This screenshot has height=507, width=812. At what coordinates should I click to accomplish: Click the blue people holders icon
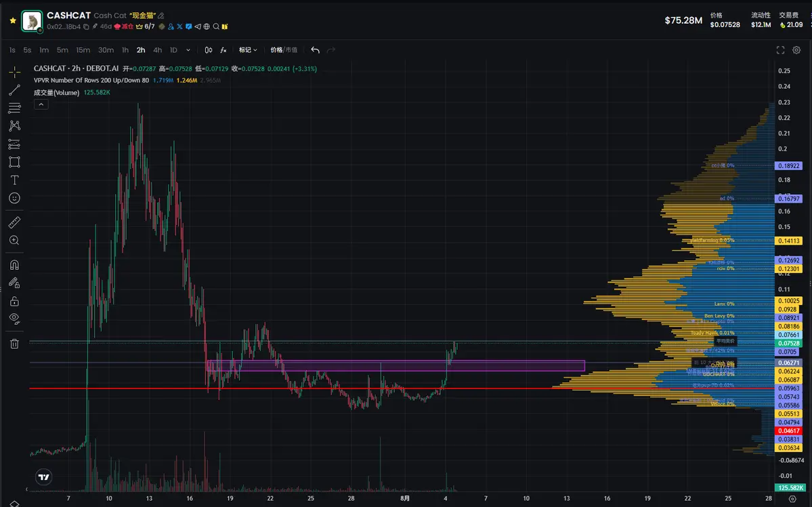171,26
